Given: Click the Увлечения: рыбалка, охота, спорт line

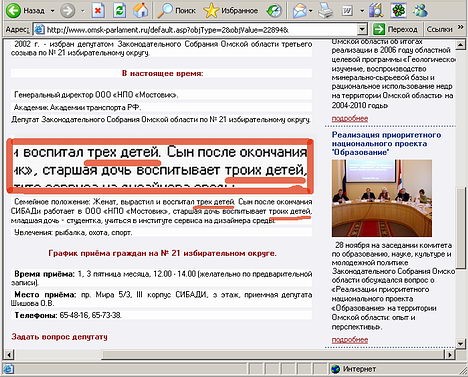Looking at the screenshot, I should [73, 232].
